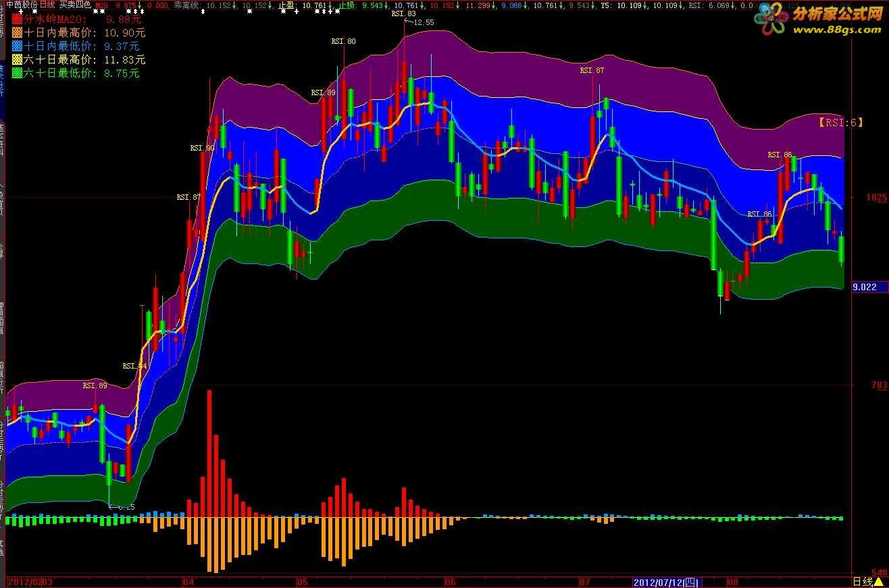Click the 【RSI:6】 label on the right

[841, 123]
